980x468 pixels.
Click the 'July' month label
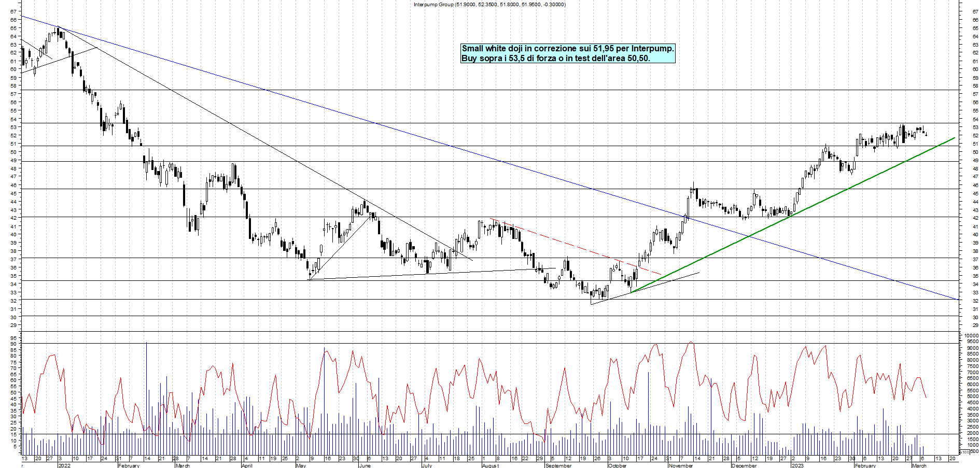tap(427, 465)
